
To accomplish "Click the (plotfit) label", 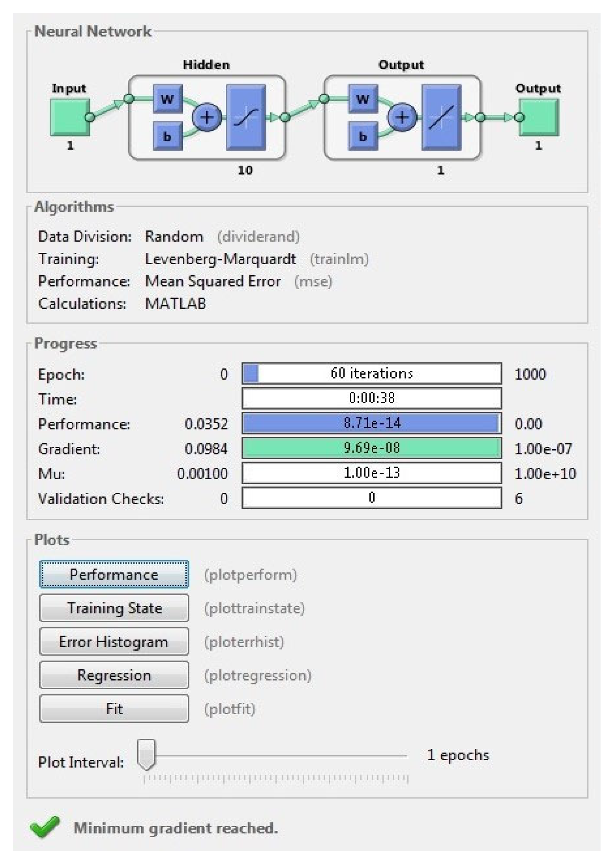I will click(x=229, y=709).
